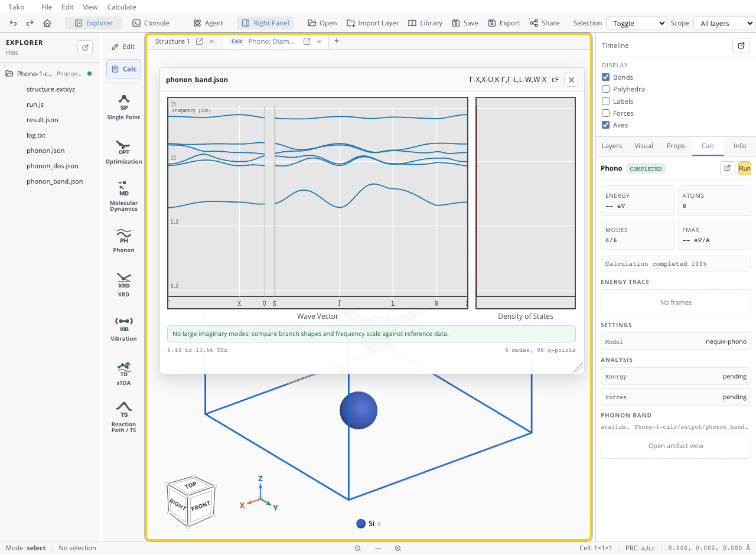Screen dimensions: 756x555
Task: Open the Reaction Path / TS tool
Action: coord(123,417)
